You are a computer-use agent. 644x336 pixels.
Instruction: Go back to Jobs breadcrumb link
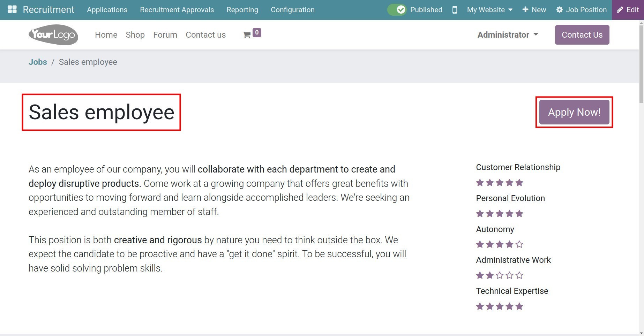(x=38, y=62)
